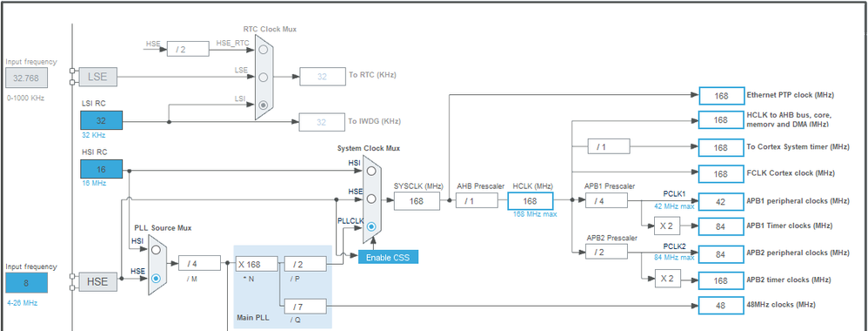Click APB1 Timer clocks 84 value
The height and width of the screenshot is (331, 868).
[721, 226]
